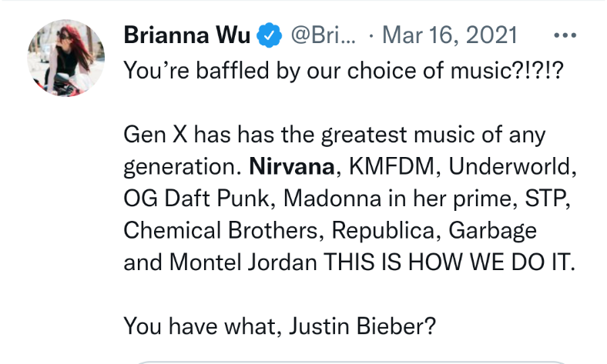This screenshot has height=364, width=607.
Task: Click the line about baffled music choice
Action: pyautogui.click(x=344, y=71)
